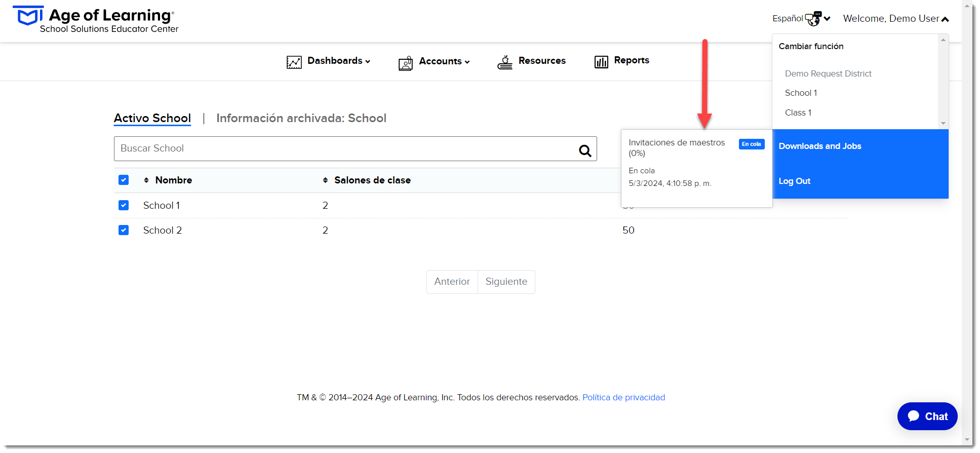Open Downloads and Jobs
This screenshot has width=980, height=453.
820,146
